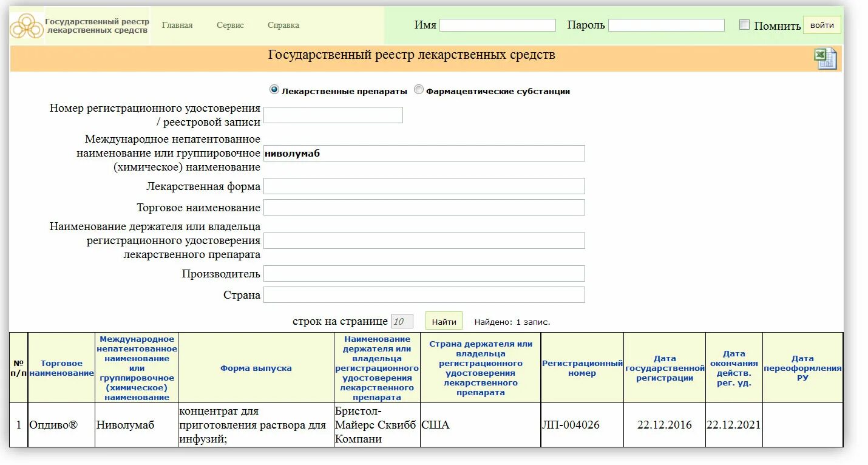Click the ЛП-004026 registration number cell
Image resolution: width=868 pixels, height=465 pixels.
(582, 425)
